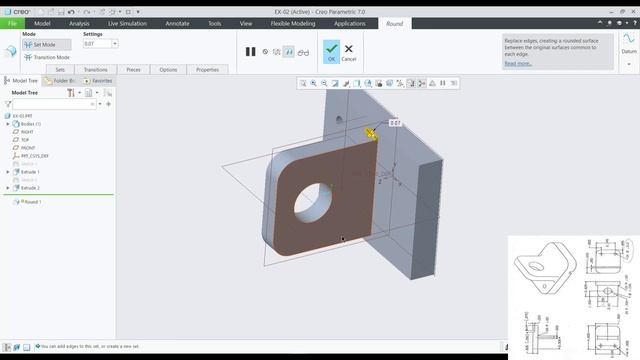Select Transition Mode button
640x360 pixels.
47,58
